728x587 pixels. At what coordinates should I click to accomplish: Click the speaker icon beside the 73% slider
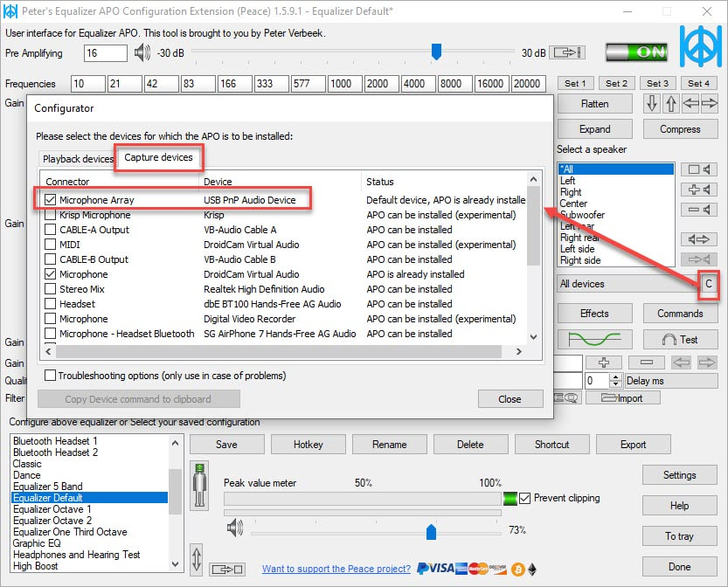coord(235,528)
